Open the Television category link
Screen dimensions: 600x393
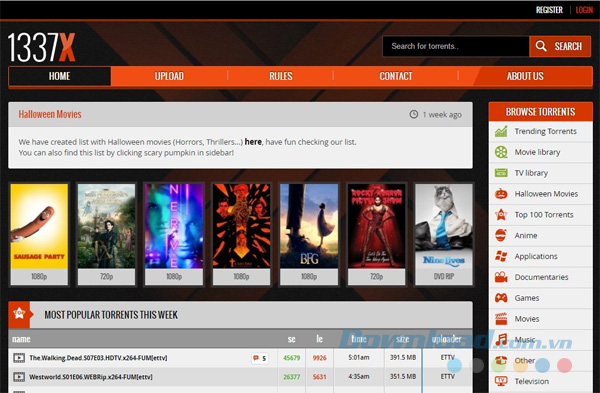coord(532,381)
